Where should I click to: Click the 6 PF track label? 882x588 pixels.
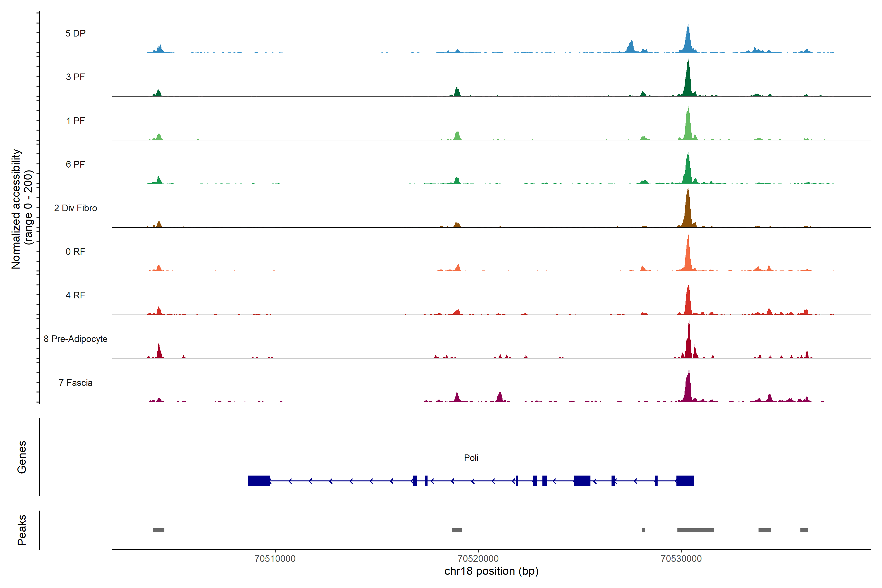coord(75,164)
